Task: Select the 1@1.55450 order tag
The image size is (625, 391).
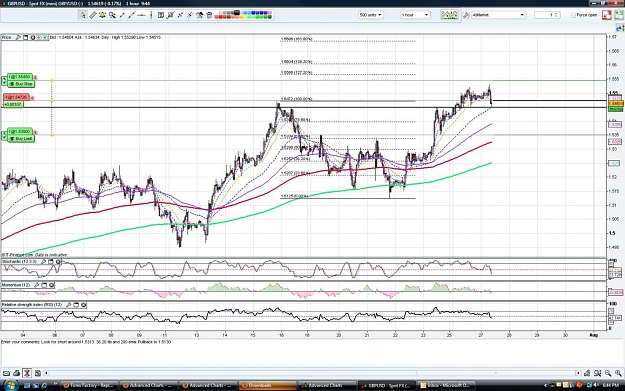Action: 19,77
